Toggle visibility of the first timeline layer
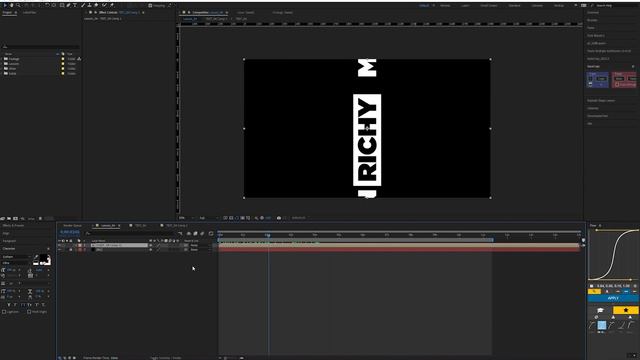 pos(59,245)
